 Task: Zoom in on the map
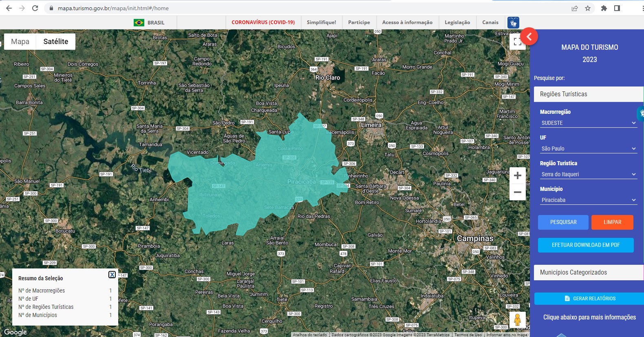coord(517,175)
